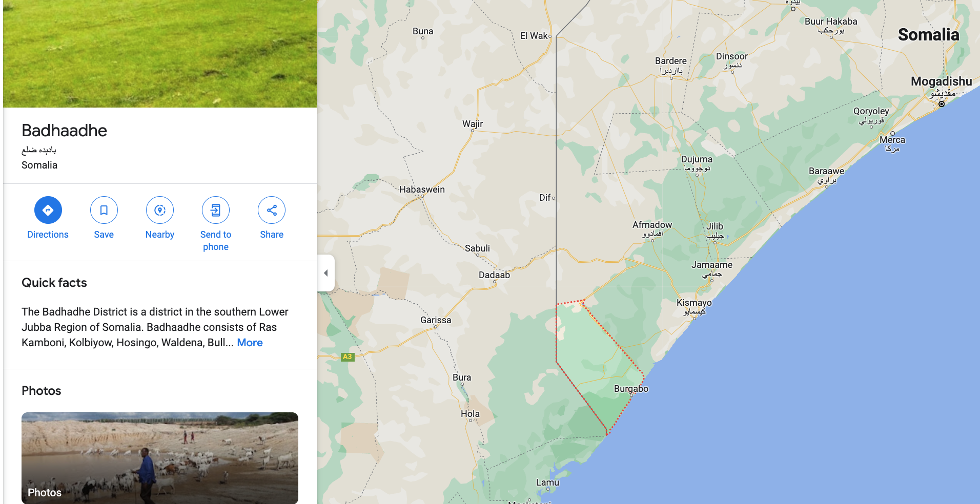
Task: Click Buna label on the map
Action: tap(423, 31)
